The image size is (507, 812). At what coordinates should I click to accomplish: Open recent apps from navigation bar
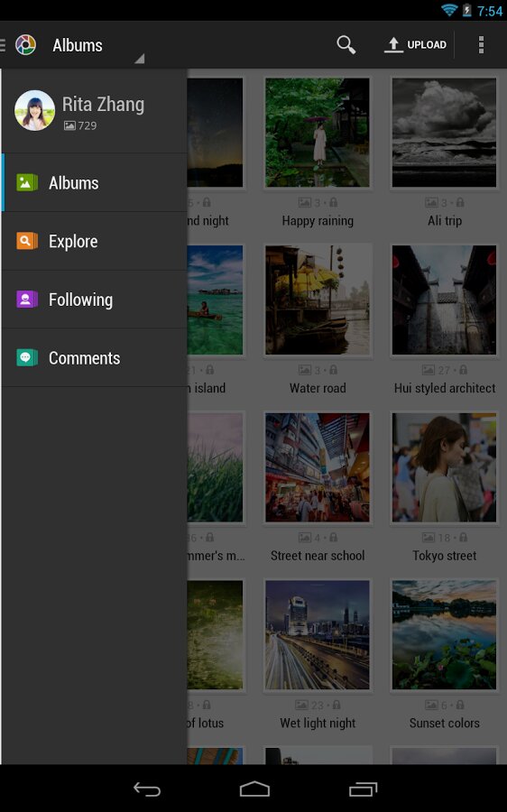pyautogui.click(x=363, y=789)
